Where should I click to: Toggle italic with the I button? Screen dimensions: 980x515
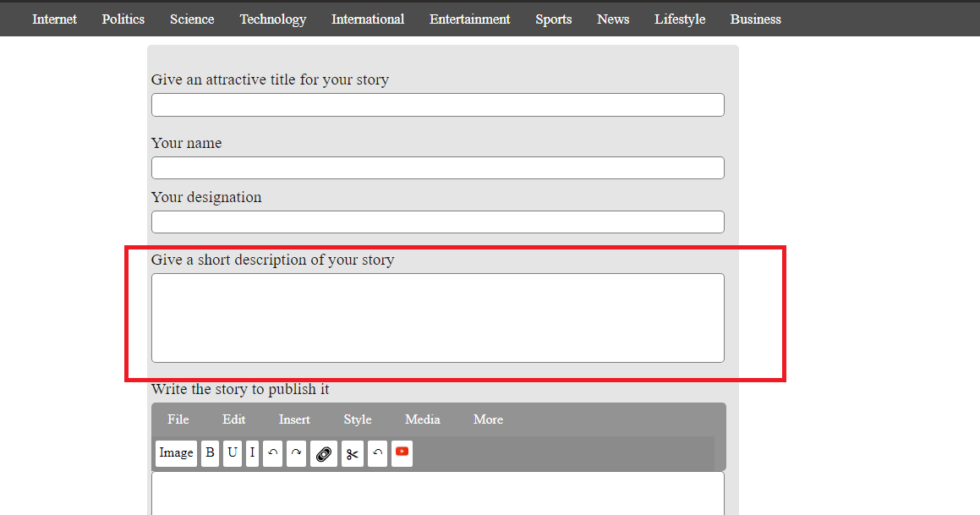(253, 453)
